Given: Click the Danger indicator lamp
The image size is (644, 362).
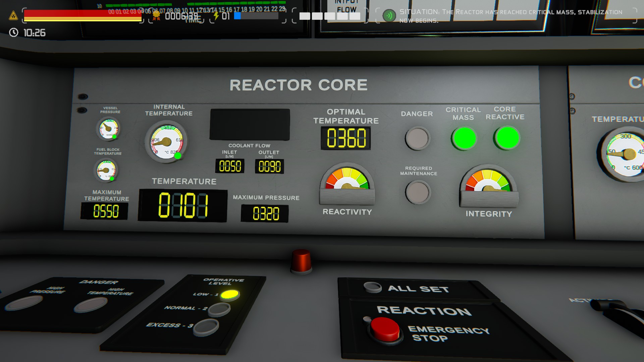Looking at the screenshot, I should 417,138.
